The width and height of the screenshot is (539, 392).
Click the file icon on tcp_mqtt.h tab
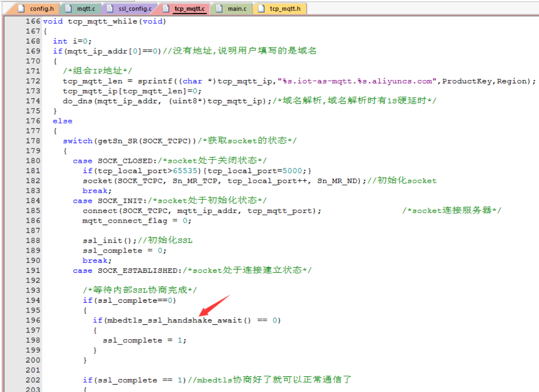(261, 9)
